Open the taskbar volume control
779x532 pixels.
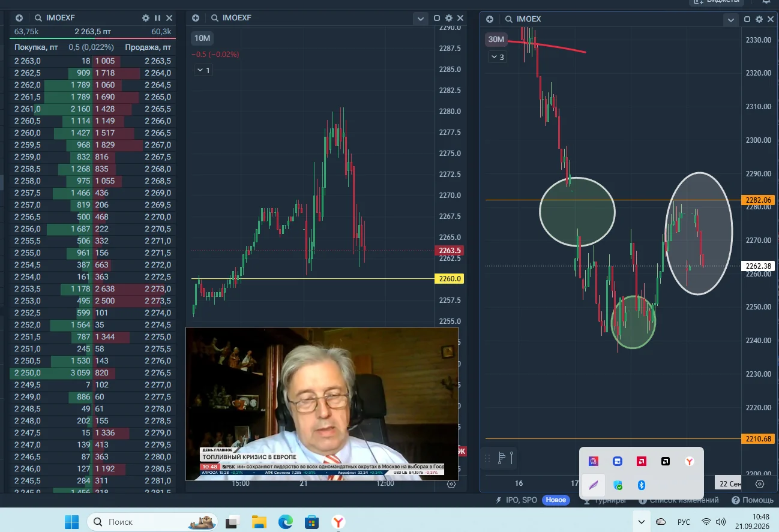[721, 521]
